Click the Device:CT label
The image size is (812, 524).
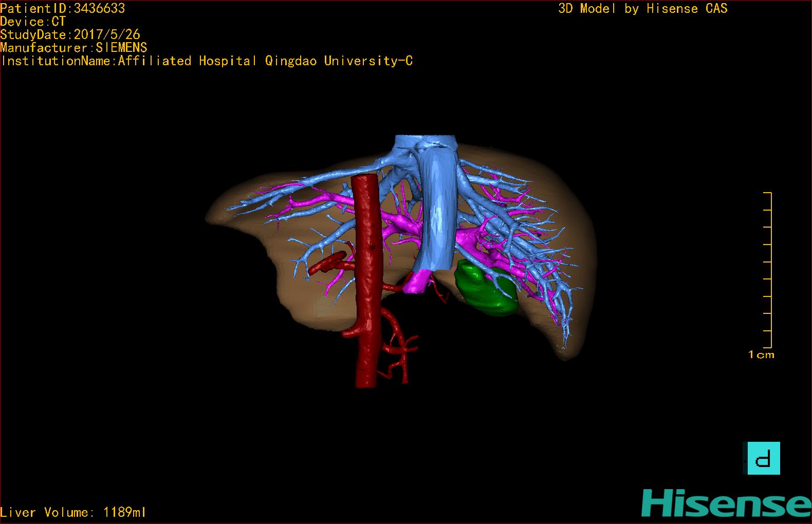[33, 22]
